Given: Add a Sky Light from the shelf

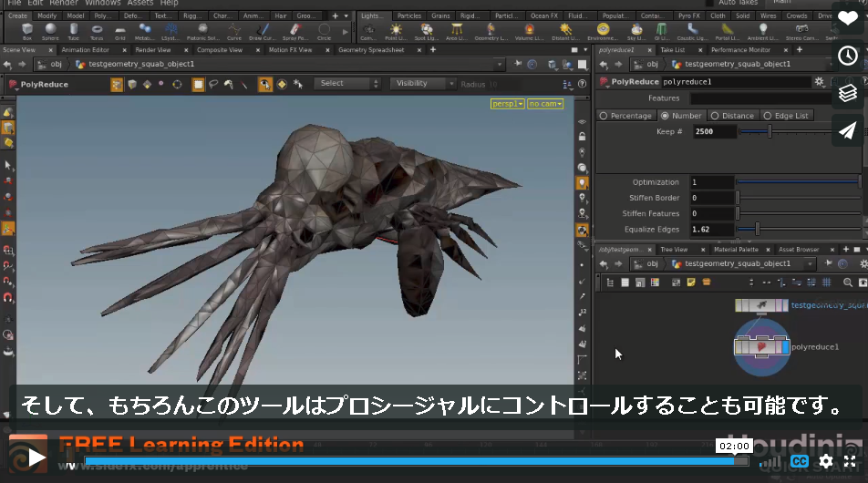Looking at the screenshot, I should click(x=636, y=31).
